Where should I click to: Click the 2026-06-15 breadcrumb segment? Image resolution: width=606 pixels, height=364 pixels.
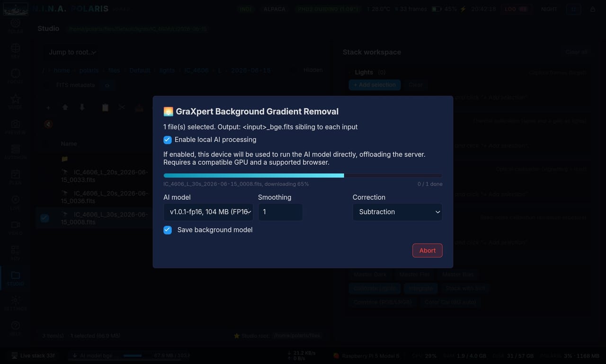251,70
